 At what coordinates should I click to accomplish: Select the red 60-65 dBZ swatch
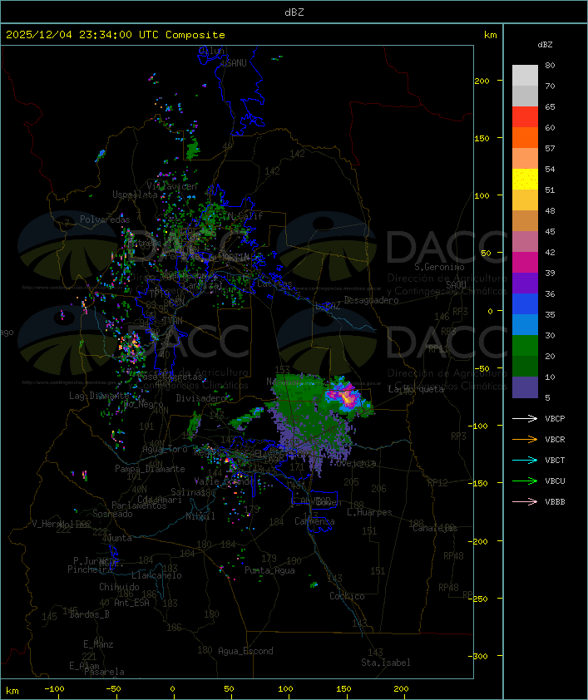point(525,116)
